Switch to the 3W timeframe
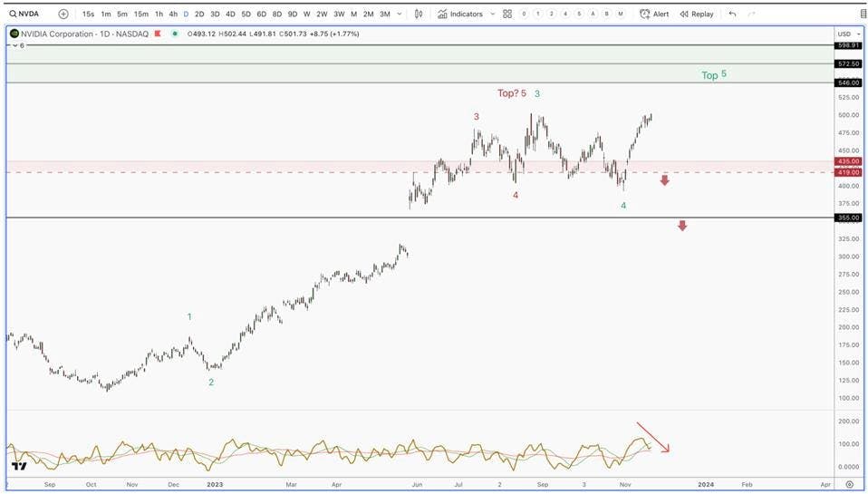 [x=339, y=14]
